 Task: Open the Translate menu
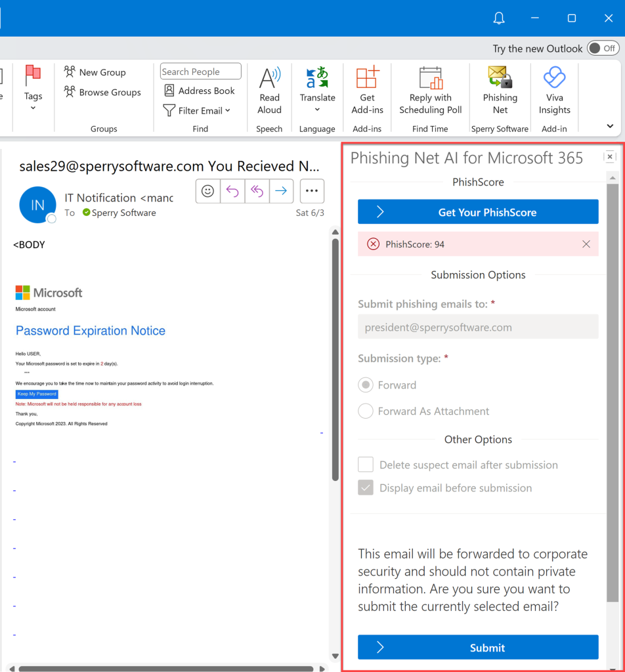click(x=317, y=89)
